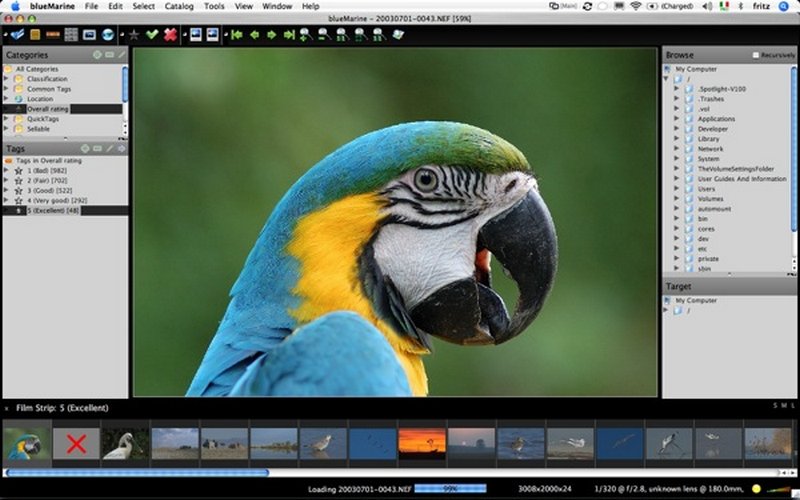Image resolution: width=800 pixels, height=500 pixels.
Task: Open the Catalog menu
Action: coord(179,6)
